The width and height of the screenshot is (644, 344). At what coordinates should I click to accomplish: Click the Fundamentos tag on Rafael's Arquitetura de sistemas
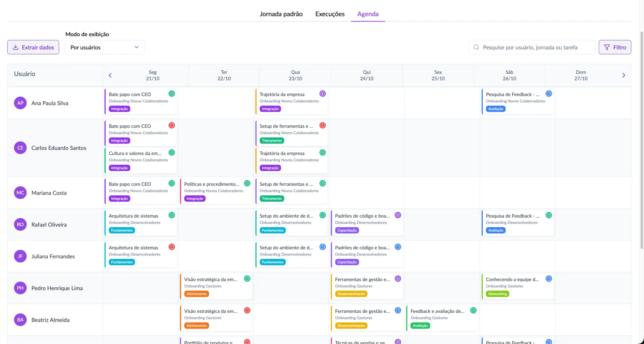(x=122, y=230)
